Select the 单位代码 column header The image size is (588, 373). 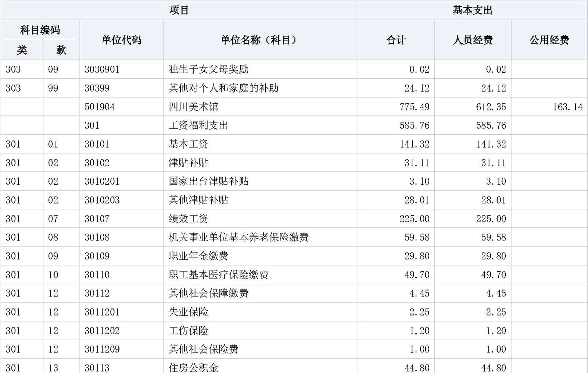121,40
